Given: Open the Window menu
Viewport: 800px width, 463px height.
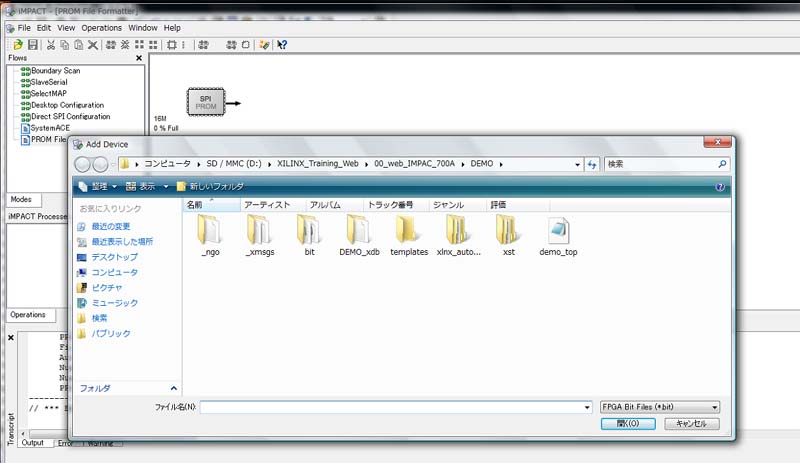Looking at the screenshot, I should [x=142, y=28].
